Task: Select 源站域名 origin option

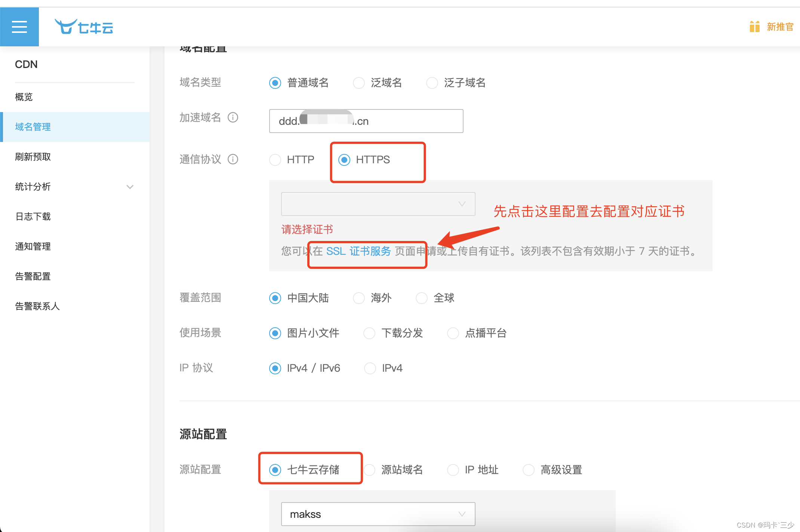Action: (369, 470)
